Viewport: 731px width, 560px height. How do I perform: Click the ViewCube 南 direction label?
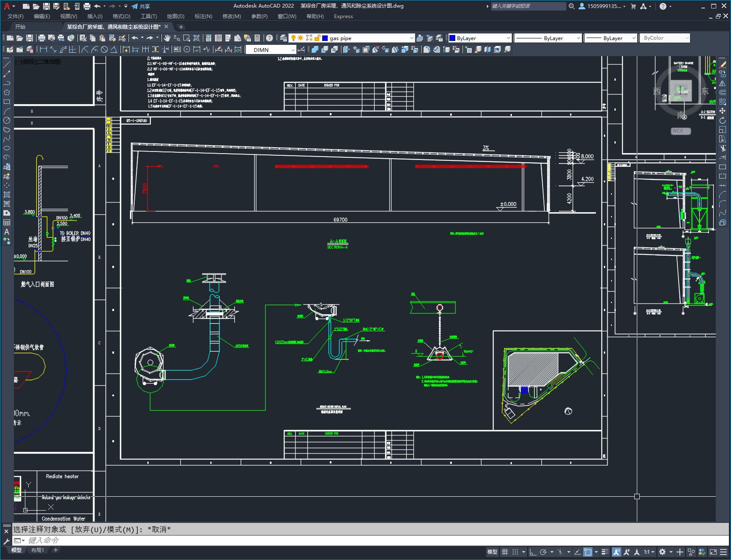680,115
